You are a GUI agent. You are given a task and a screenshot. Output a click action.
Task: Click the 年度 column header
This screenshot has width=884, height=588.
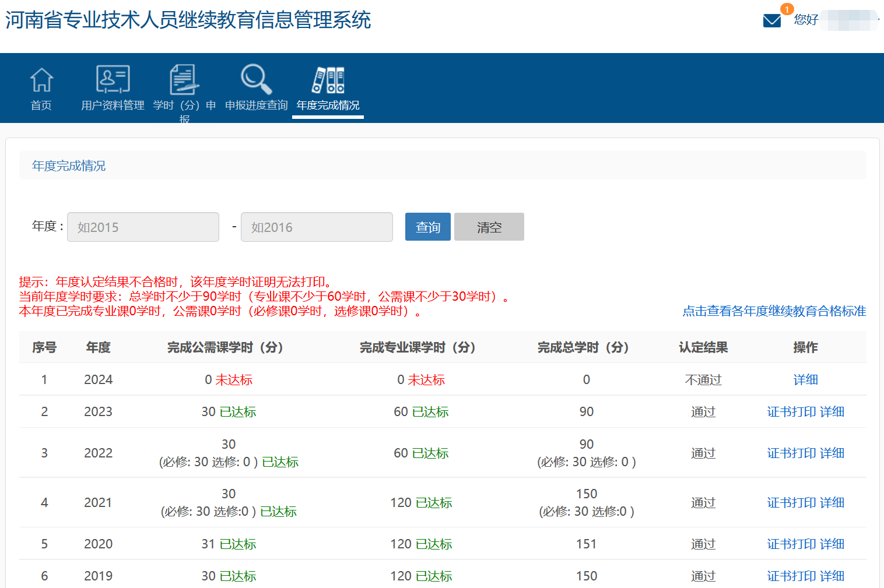pyautogui.click(x=98, y=348)
